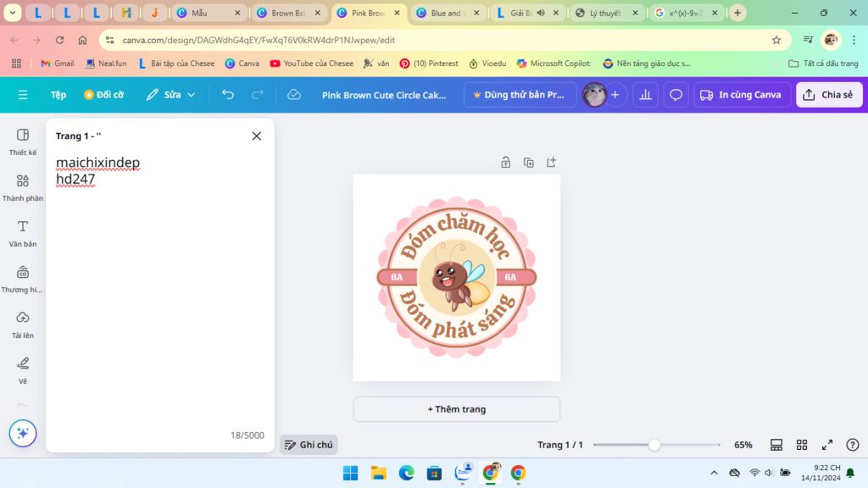Screen dimensions: 868x488
Task: Adjust the zoom slider handle
Action: click(x=654, y=445)
